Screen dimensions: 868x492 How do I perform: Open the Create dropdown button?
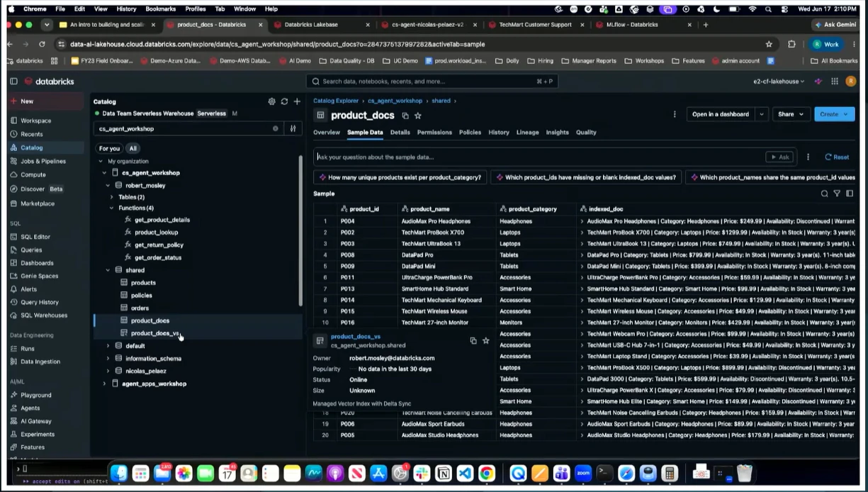pyautogui.click(x=834, y=114)
